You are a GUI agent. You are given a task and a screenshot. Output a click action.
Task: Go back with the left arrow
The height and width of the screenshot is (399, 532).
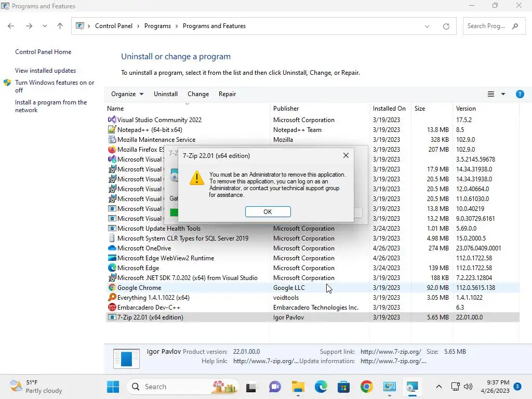(x=11, y=26)
